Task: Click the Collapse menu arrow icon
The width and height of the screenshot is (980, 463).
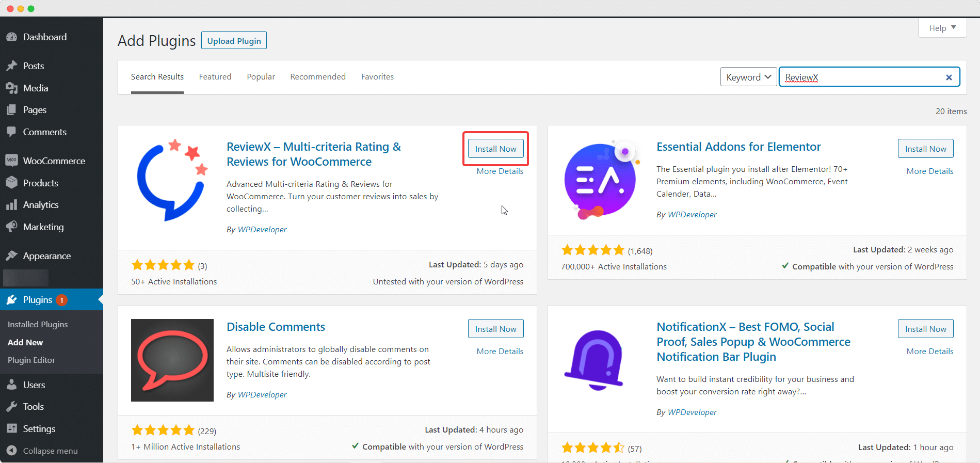Action: click(x=11, y=451)
